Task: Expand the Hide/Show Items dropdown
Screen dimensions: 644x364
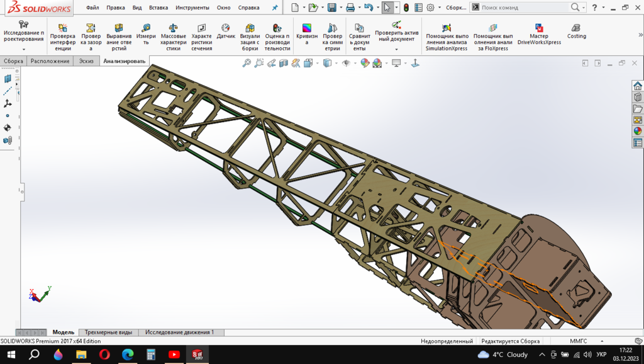Action: tap(354, 63)
